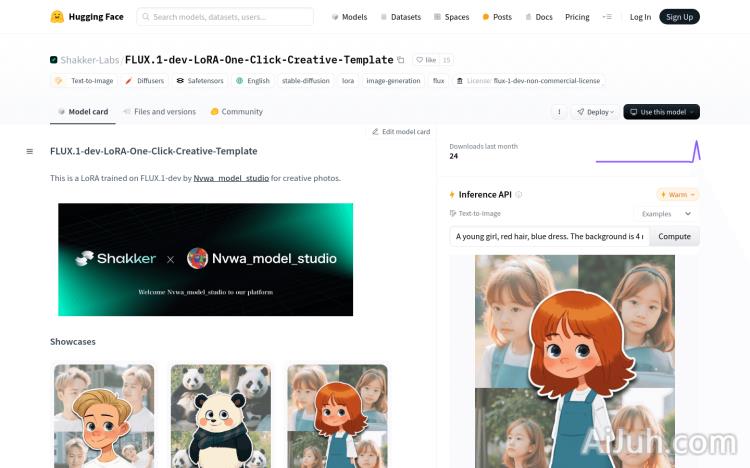750x468 pixels.
Task: Click the Text-to-Image task label in Inference API
Action: point(475,213)
